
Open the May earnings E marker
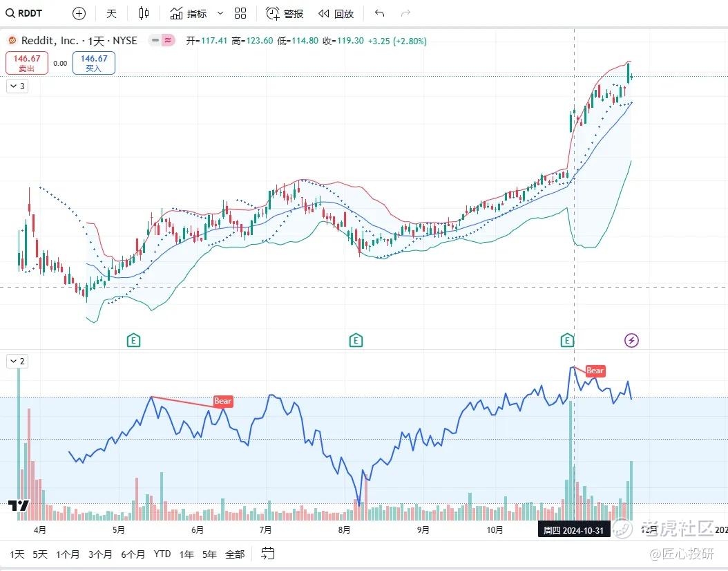coord(134,341)
